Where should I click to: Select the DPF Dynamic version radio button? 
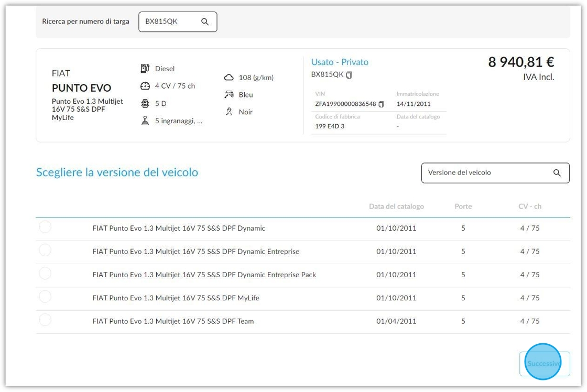point(45,227)
